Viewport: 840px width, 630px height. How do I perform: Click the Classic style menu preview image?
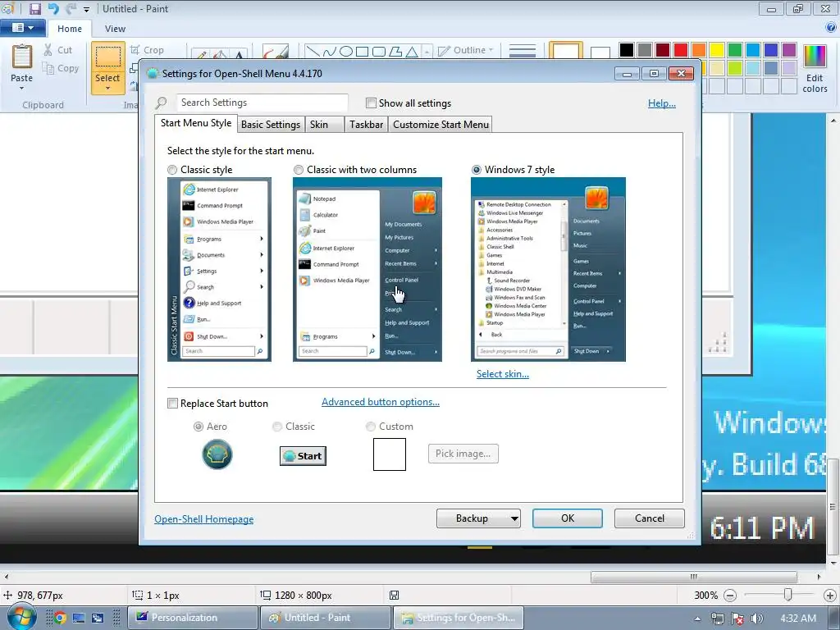pos(219,269)
